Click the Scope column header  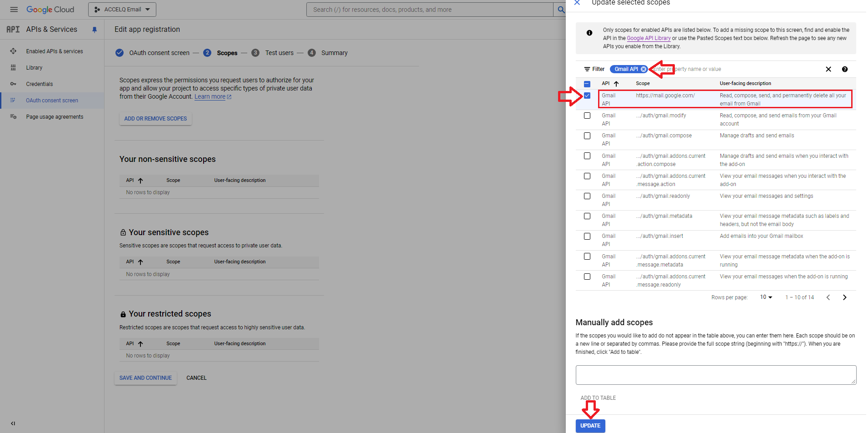tap(643, 84)
